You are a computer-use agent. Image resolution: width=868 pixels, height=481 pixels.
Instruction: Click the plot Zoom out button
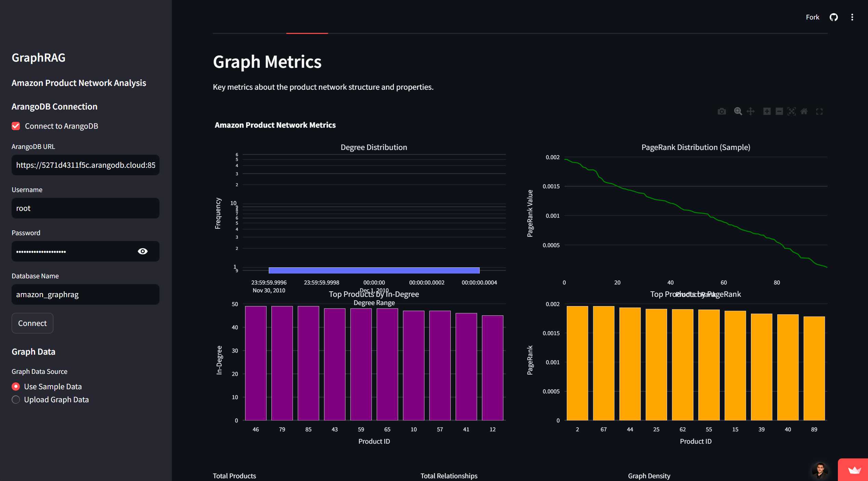click(x=779, y=112)
